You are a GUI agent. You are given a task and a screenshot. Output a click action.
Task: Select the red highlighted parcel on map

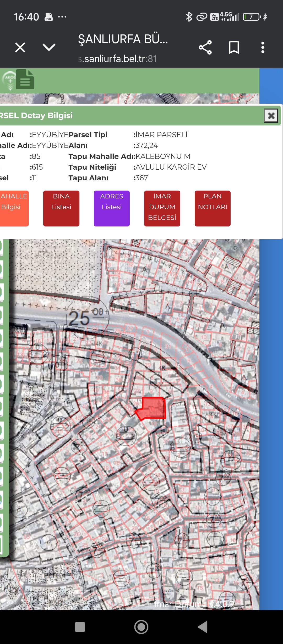click(152, 408)
